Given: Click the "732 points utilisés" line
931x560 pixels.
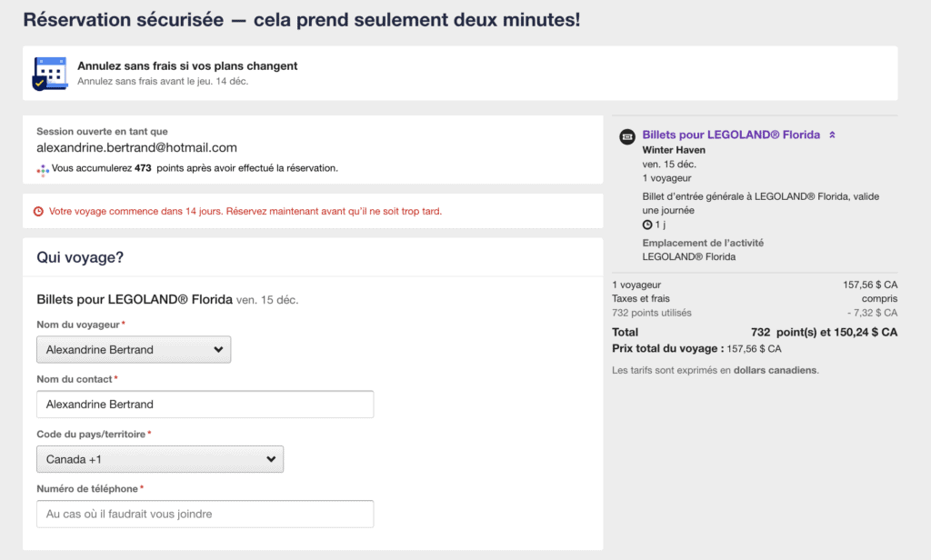Looking at the screenshot, I should (x=652, y=313).
